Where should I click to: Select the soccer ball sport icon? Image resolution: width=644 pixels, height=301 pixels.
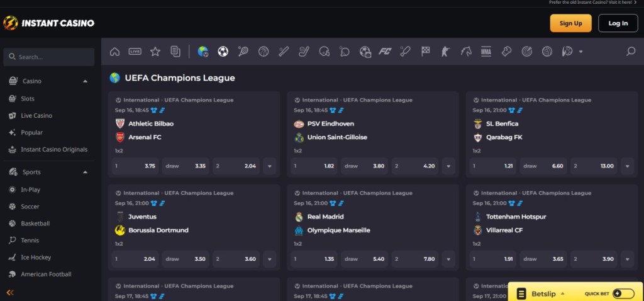tap(223, 52)
